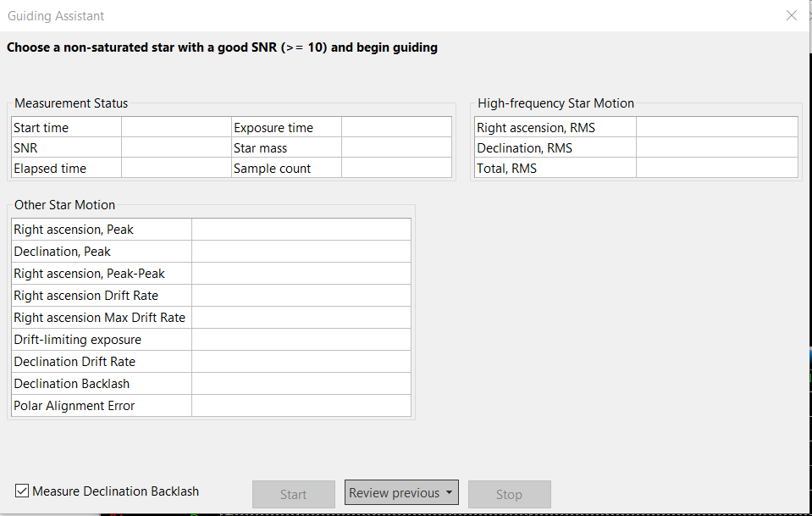
Task: Select the Declination Backlash row
Action: point(212,383)
